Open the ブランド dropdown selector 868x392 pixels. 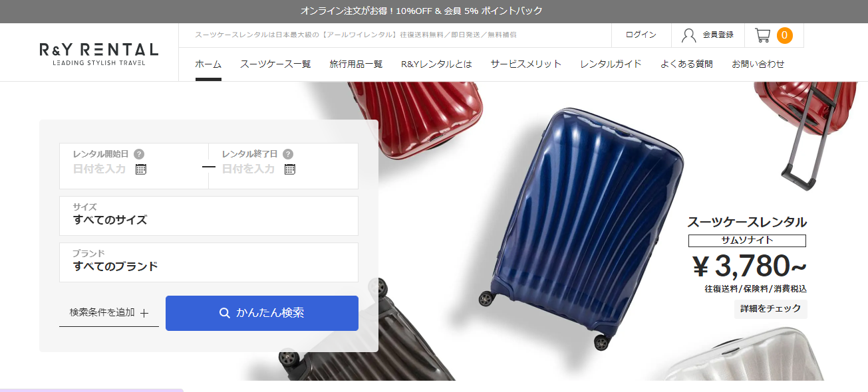pos(209,262)
